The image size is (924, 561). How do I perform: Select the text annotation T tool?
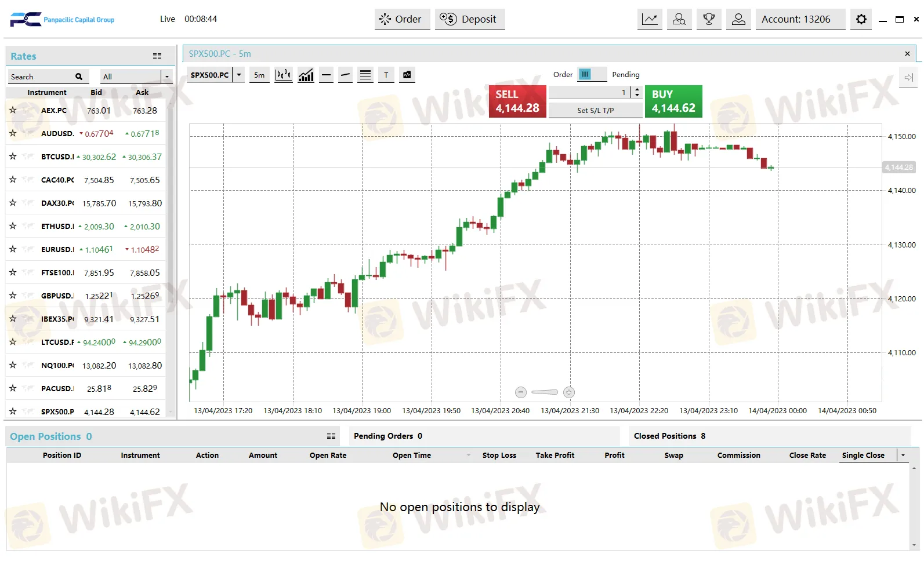(x=386, y=75)
